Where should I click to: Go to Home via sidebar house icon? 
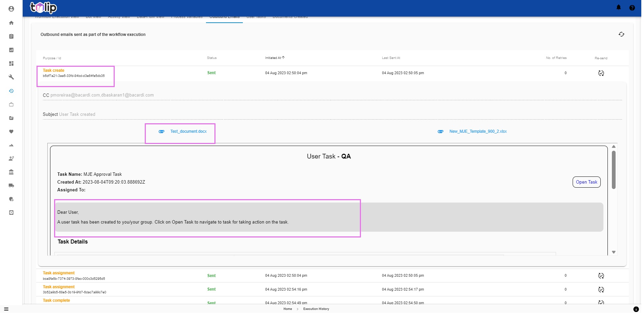pos(11,23)
